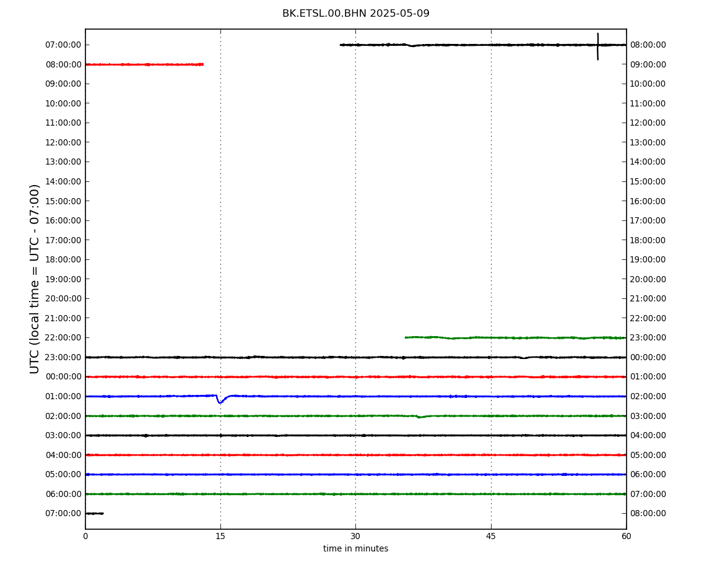
Task: Click the partial green trace at 22:00:00
Action: [515, 338]
